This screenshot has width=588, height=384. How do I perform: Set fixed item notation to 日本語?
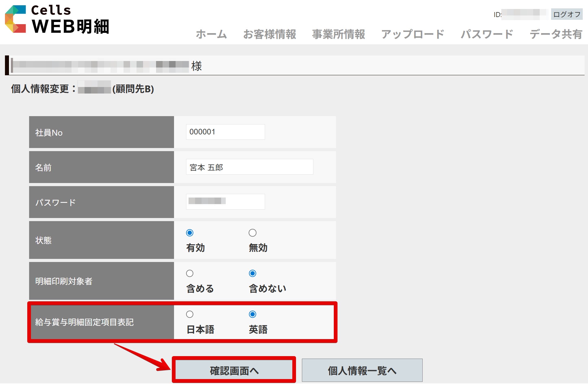coord(190,314)
